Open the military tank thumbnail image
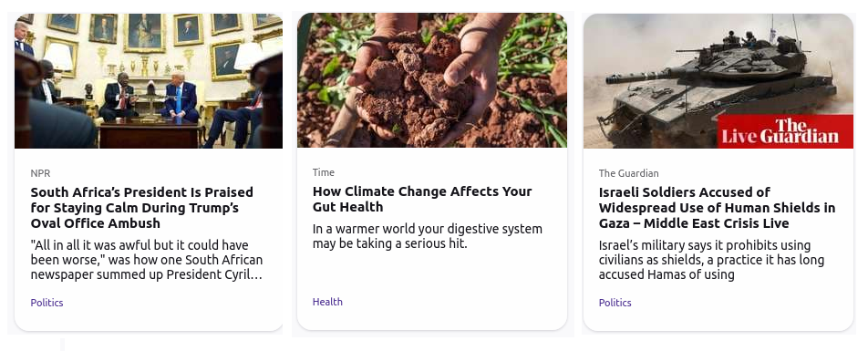The height and width of the screenshot is (351, 868). 718,81
